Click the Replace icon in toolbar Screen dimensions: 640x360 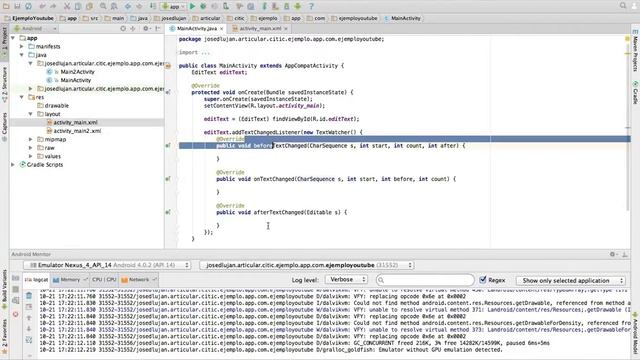click(x=114, y=6)
